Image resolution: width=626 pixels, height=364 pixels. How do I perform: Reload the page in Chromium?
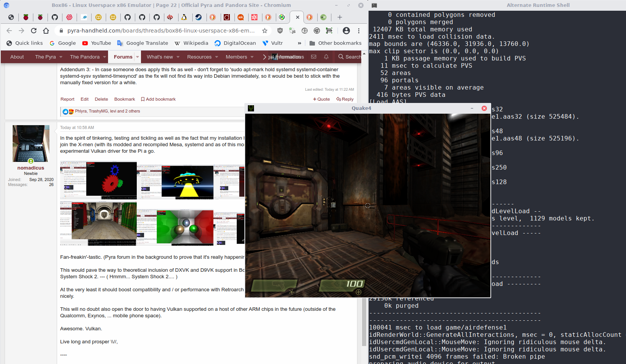[x=34, y=31]
